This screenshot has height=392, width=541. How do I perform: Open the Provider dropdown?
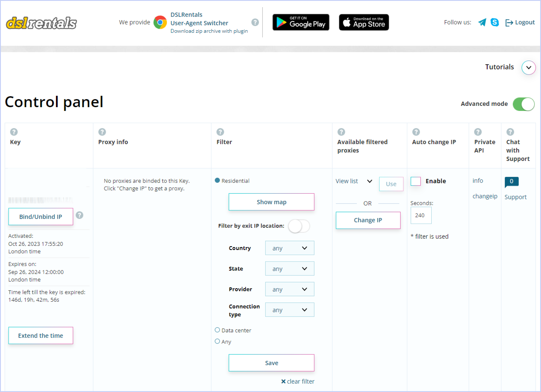(290, 289)
